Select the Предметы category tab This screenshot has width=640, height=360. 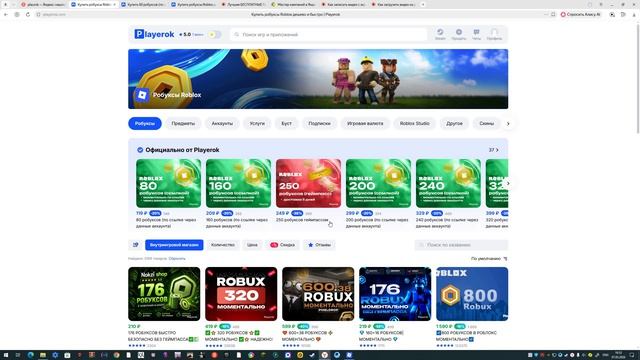click(183, 123)
